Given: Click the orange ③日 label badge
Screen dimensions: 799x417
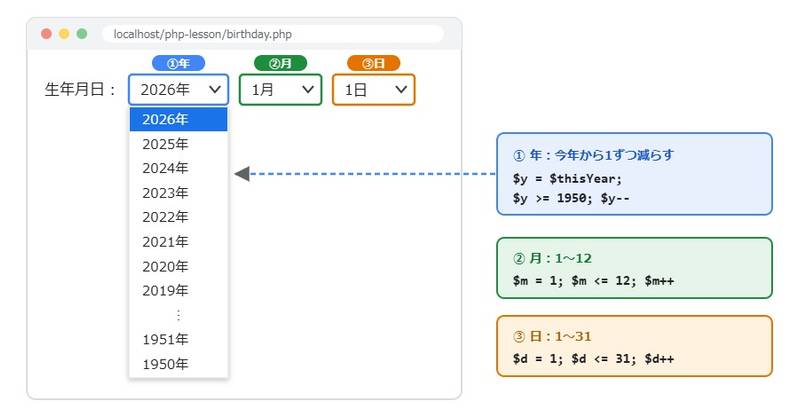Looking at the screenshot, I should (x=374, y=63).
